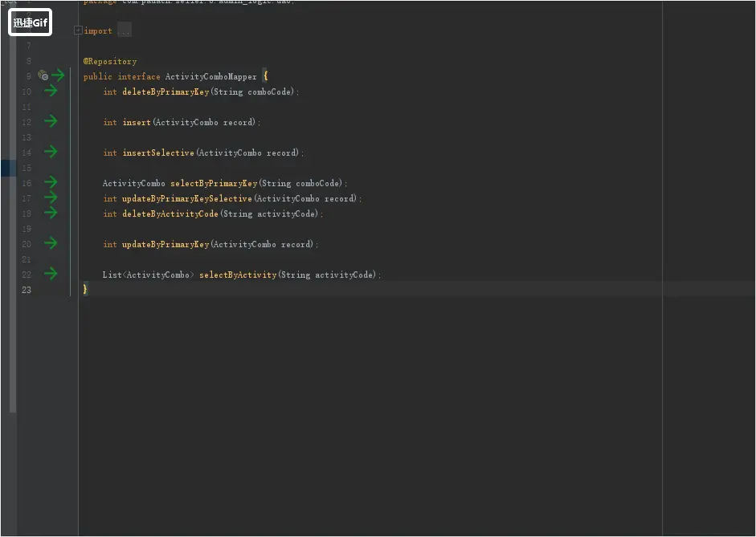
Task: Click line number 23 in the gutter
Action: pyautogui.click(x=26, y=290)
